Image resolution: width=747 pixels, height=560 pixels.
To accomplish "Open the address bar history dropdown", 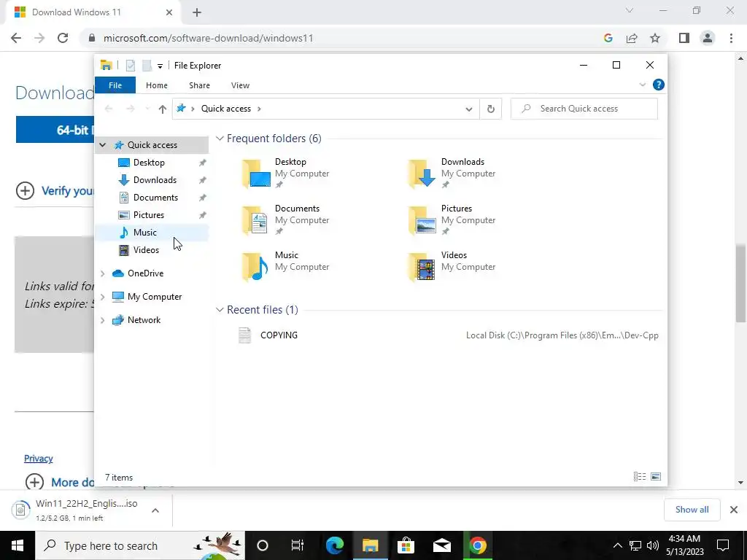I will [x=469, y=109].
